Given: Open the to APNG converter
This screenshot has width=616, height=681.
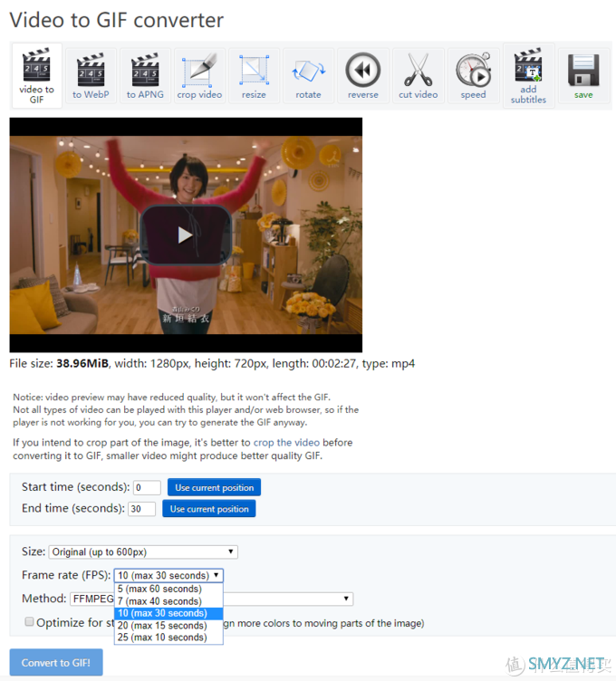Looking at the screenshot, I should pyautogui.click(x=145, y=75).
